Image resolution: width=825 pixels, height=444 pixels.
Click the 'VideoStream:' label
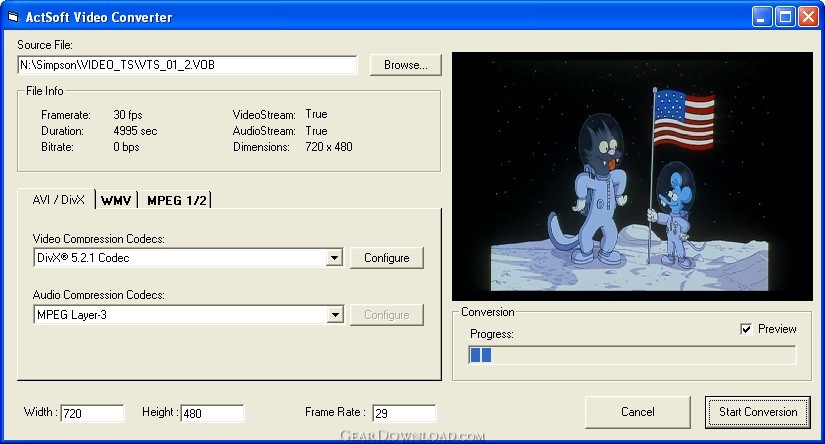point(264,115)
